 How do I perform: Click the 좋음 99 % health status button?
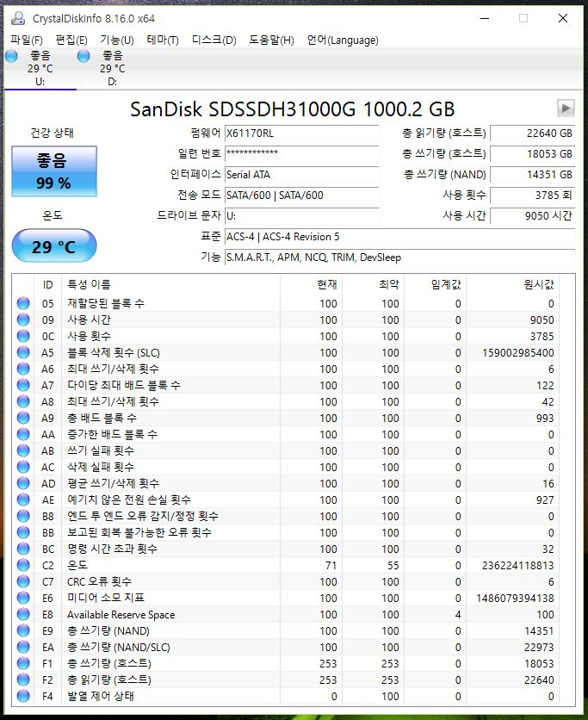54,171
